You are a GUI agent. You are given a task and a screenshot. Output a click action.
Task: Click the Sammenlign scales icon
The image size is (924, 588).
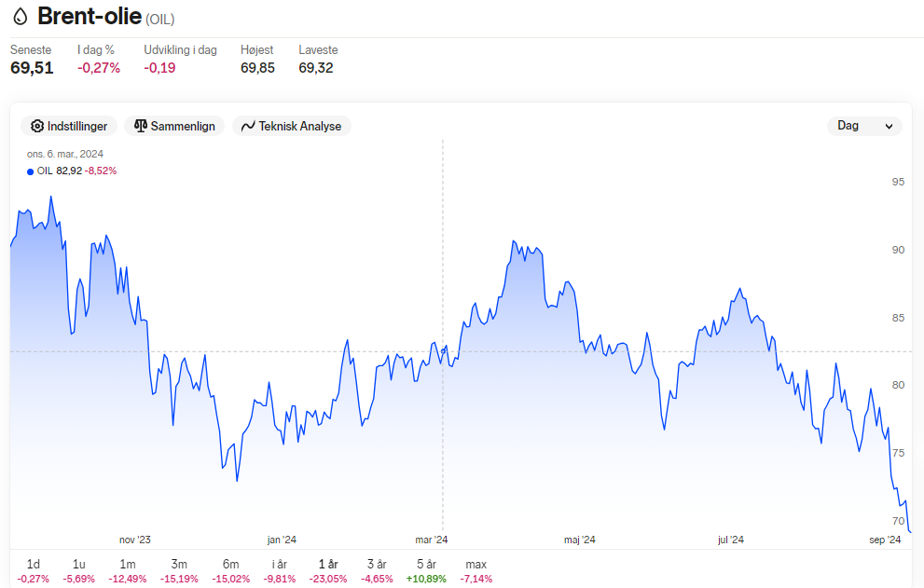140,126
